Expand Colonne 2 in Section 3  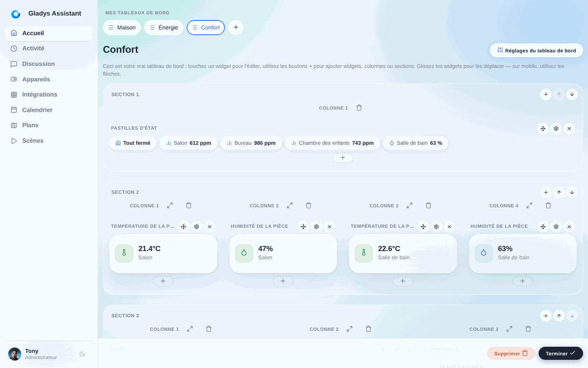tap(350, 329)
